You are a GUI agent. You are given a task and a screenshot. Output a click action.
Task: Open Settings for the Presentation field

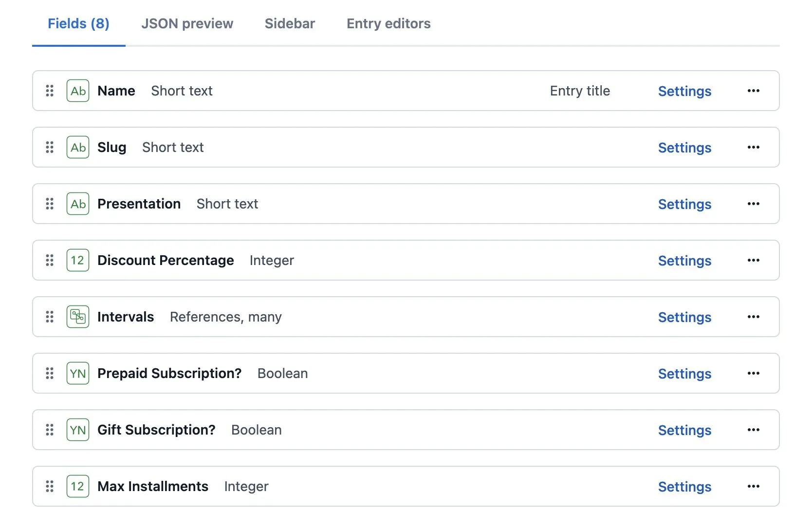684,204
